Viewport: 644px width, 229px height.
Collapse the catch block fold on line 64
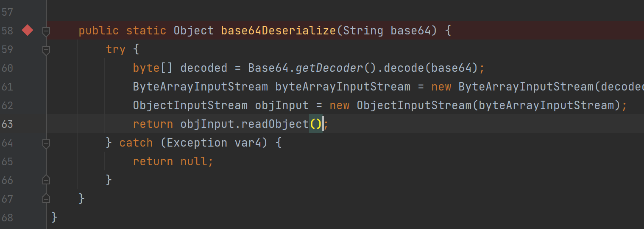click(x=46, y=143)
